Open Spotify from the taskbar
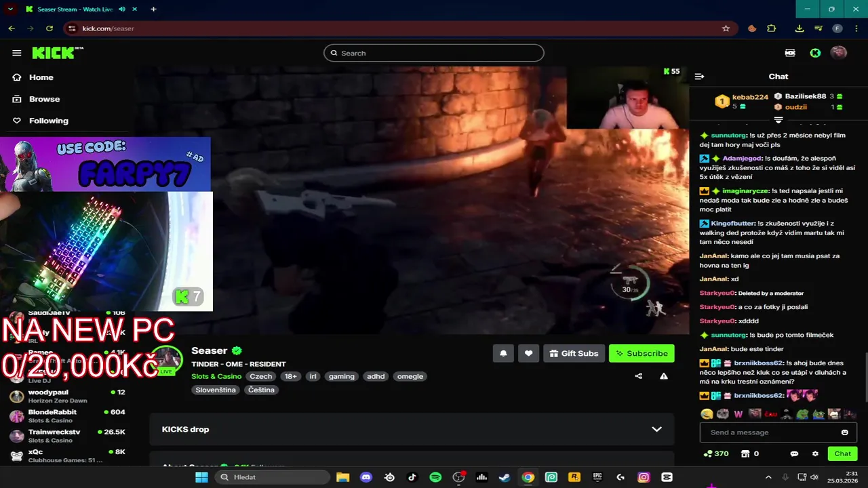The width and height of the screenshot is (868, 488). (435, 477)
